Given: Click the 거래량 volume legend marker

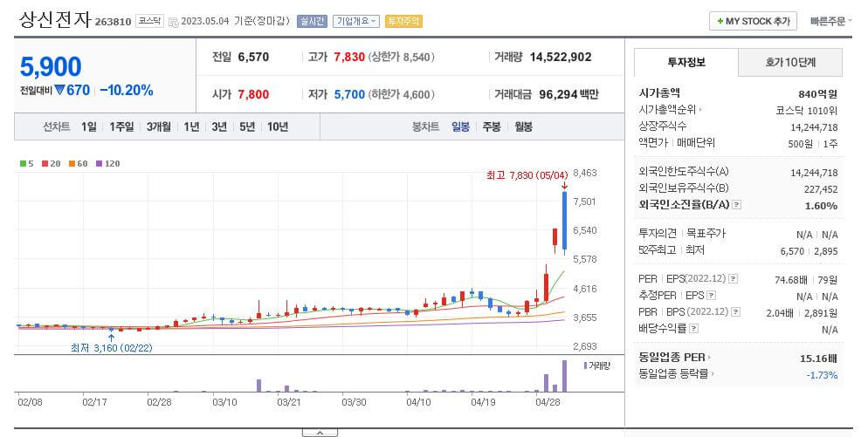Looking at the screenshot, I should (x=596, y=365).
